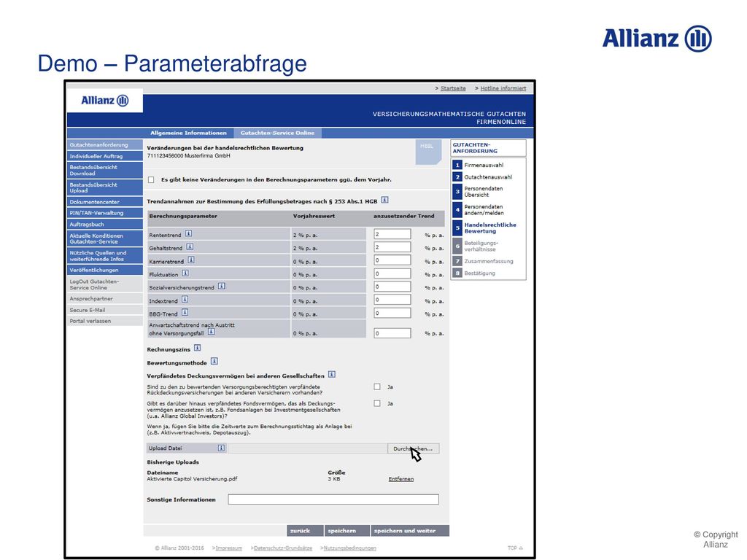Open Individueller Auftrag in left menu
The height and width of the screenshot is (560, 747).
click(105, 156)
